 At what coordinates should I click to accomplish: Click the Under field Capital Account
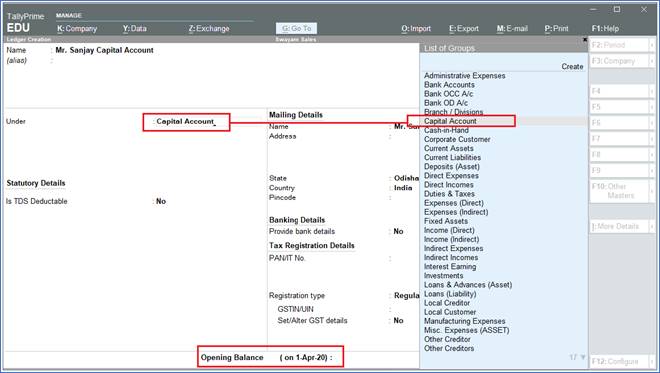point(186,121)
